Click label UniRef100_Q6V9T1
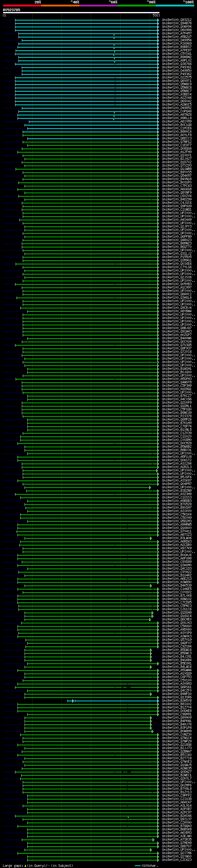The height and width of the screenshot is (868, 197). (177, 81)
